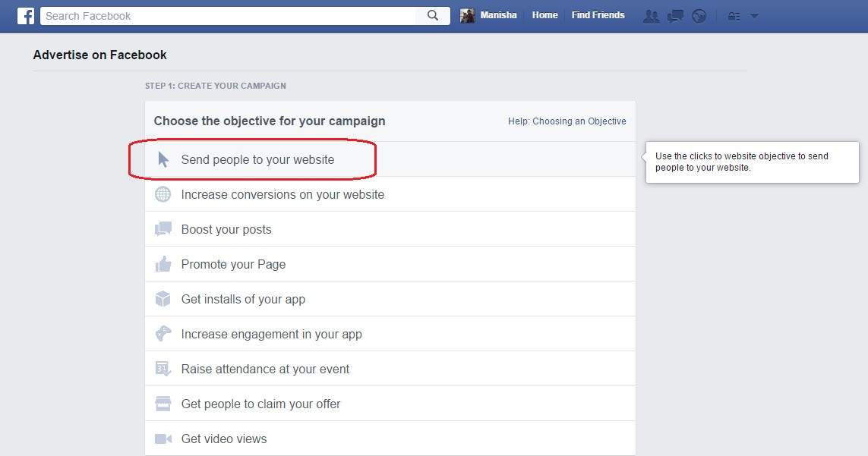Go to Home from the top navigation
The image size is (868, 456).
coord(544,14)
